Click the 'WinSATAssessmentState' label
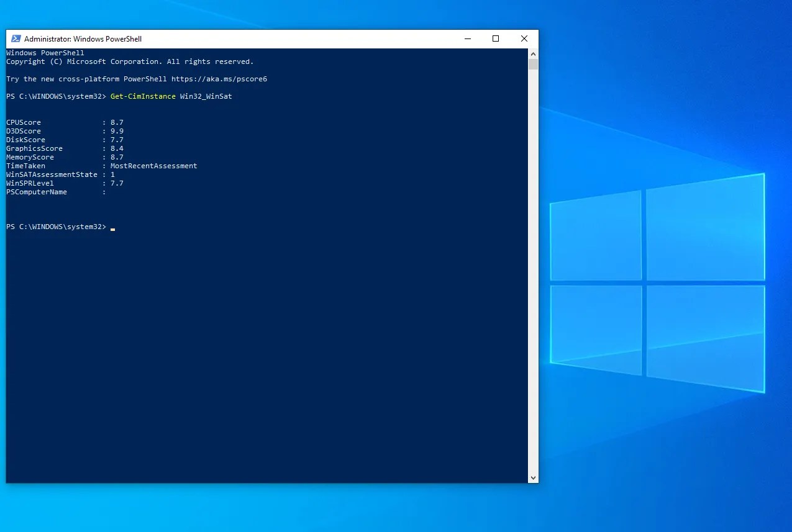 click(52, 174)
